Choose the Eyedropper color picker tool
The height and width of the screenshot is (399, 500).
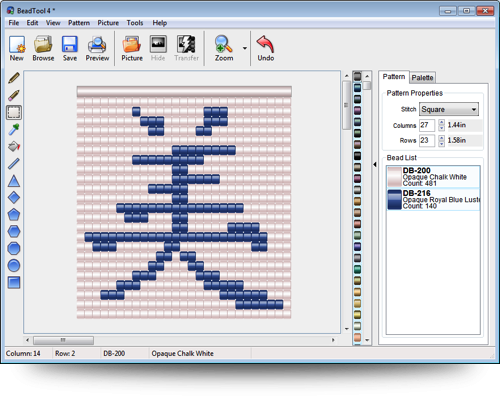(x=14, y=129)
